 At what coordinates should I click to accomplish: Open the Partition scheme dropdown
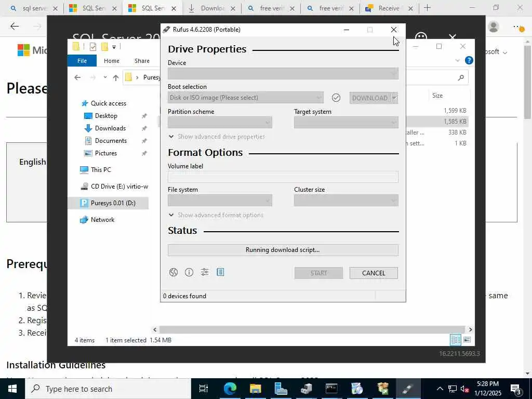point(220,123)
